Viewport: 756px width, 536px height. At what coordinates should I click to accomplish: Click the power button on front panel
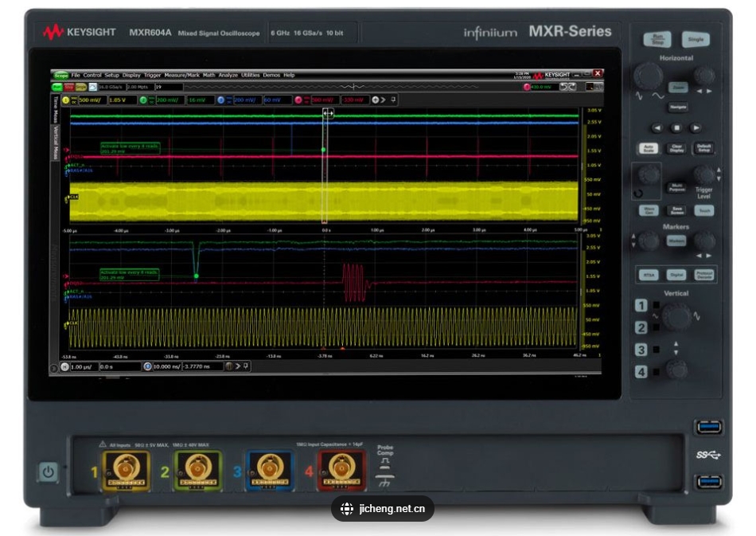[49, 471]
